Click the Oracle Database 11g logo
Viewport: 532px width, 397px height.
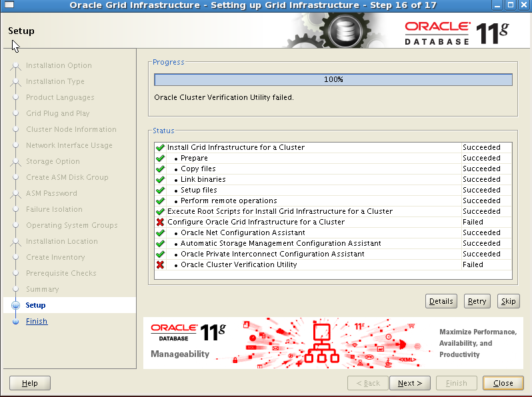coord(457,33)
